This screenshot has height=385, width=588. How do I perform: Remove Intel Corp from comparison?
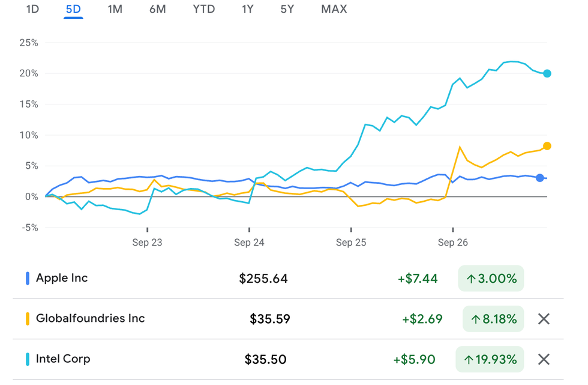coord(544,359)
